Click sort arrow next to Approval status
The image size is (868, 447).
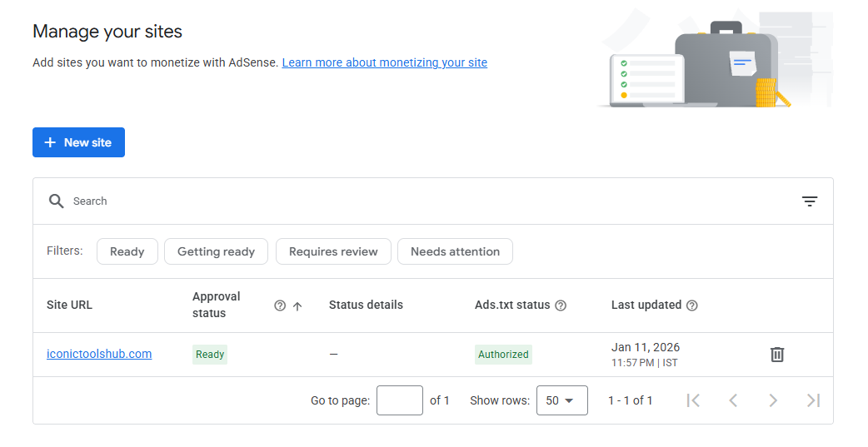pos(297,305)
